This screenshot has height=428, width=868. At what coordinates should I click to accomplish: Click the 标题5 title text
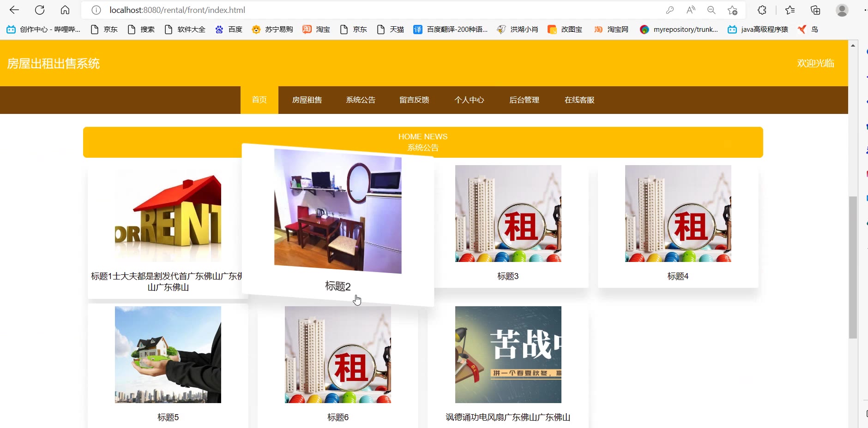[x=168, y=417]
